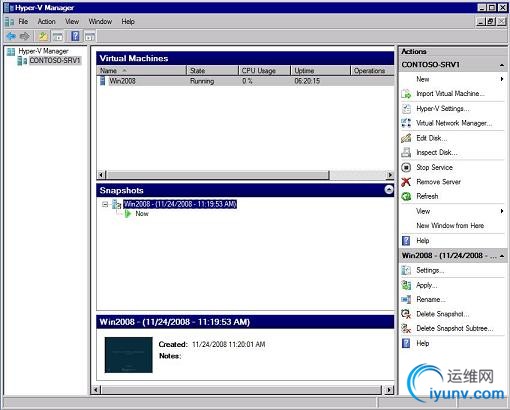510x410 pixels.
Task: Expand the New submenu arrow
Action: tap(502, 79)
